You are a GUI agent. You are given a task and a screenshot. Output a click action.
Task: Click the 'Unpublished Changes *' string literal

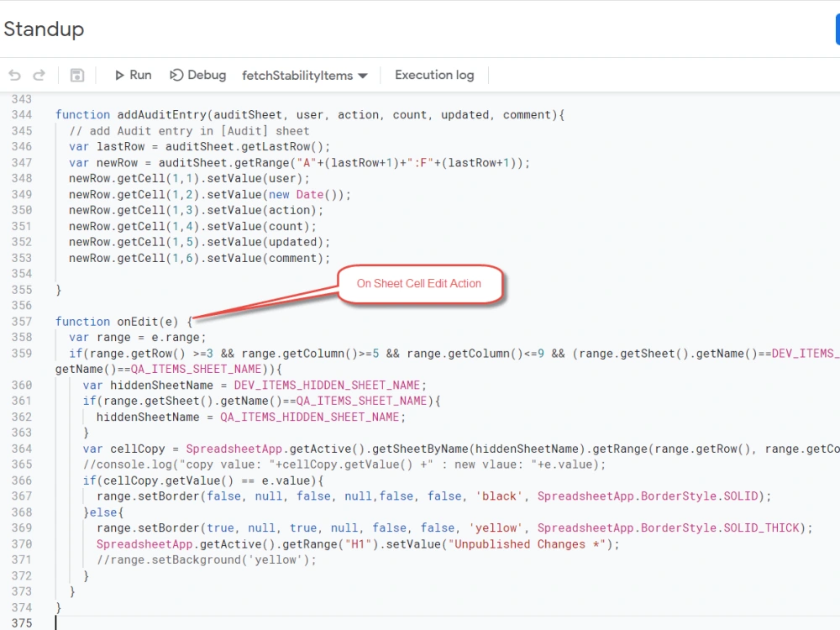[526, 544]
